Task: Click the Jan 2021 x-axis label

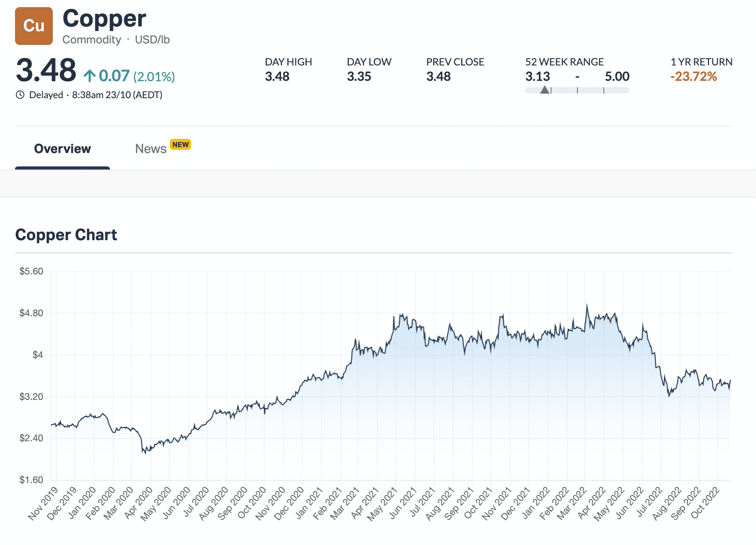Action: tap(309, 504)
